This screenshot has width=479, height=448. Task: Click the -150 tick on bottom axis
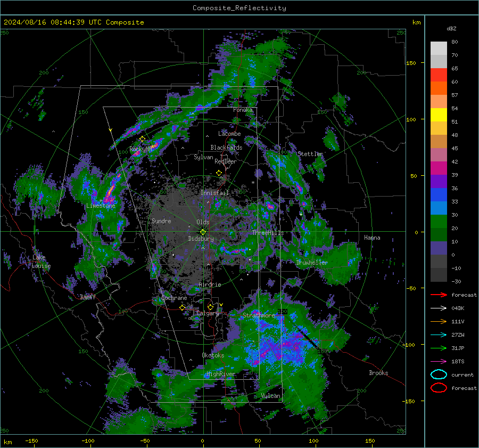(31, 441)
